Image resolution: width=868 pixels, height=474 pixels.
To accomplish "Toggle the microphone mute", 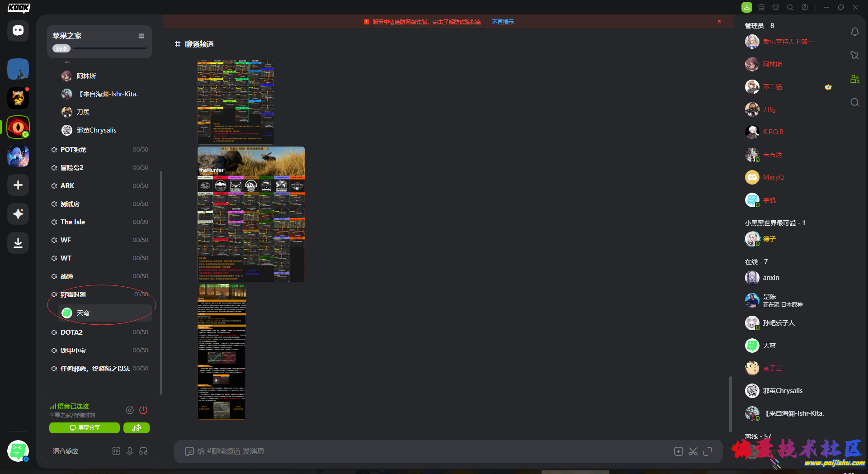I will tap(130, 451).
